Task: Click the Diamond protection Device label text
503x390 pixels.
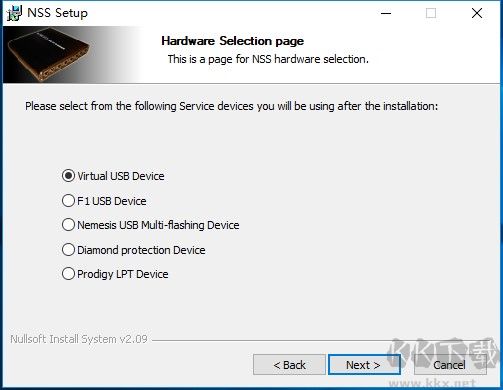Action: [x=141, y=250]
